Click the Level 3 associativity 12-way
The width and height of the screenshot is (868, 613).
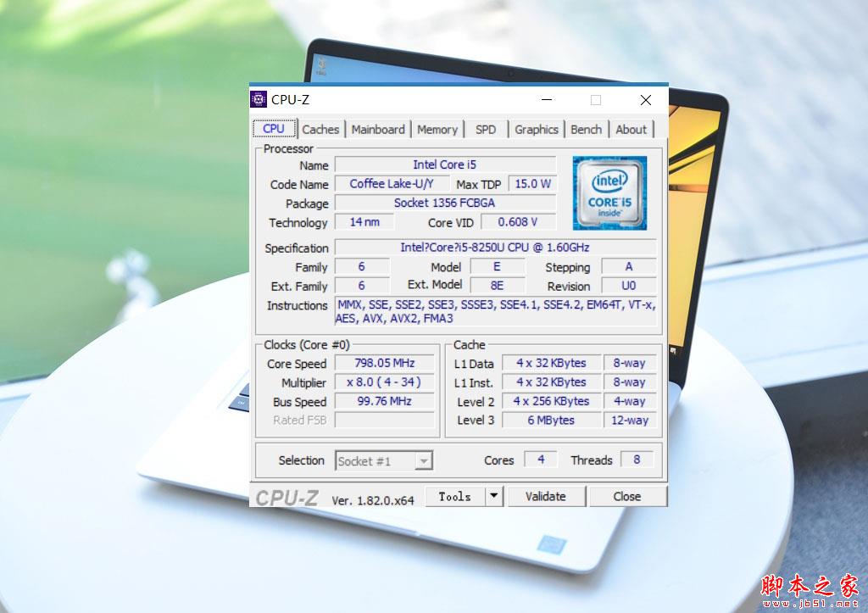pyautogui.click(x=630, y=421)
